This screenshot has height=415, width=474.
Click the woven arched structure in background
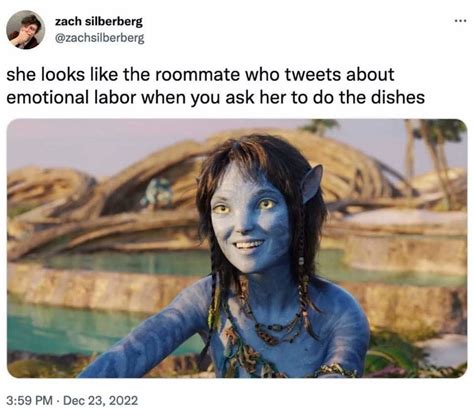pos(213,173)
